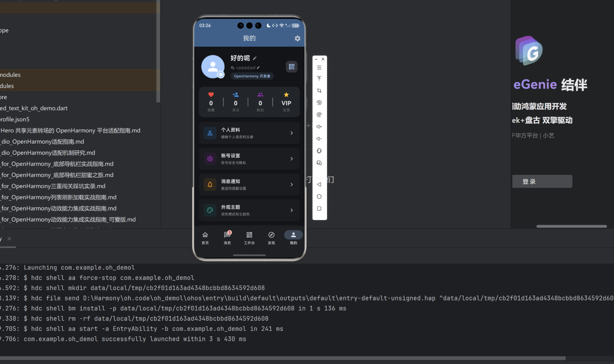Open OpenHarmony三重闯关踩坑实录.md file
Viewport: 614px width, 364px height.
(53, 186)
